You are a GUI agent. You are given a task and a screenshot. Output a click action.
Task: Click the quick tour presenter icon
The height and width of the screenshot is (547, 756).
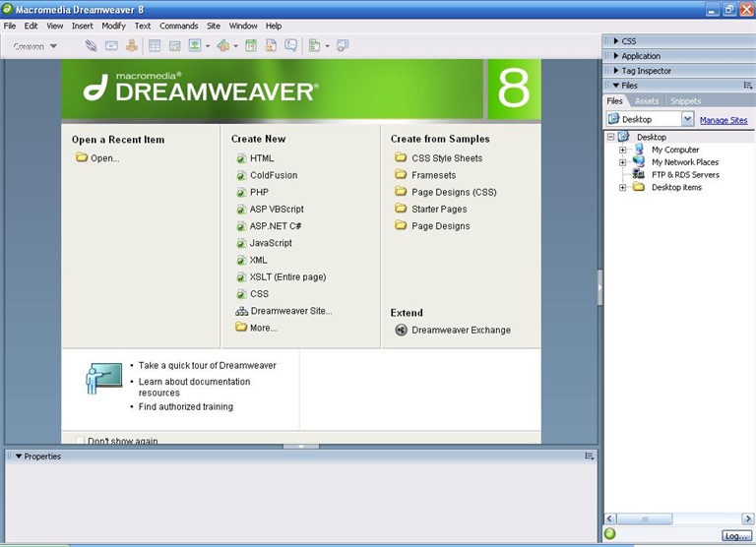[103, 379]
